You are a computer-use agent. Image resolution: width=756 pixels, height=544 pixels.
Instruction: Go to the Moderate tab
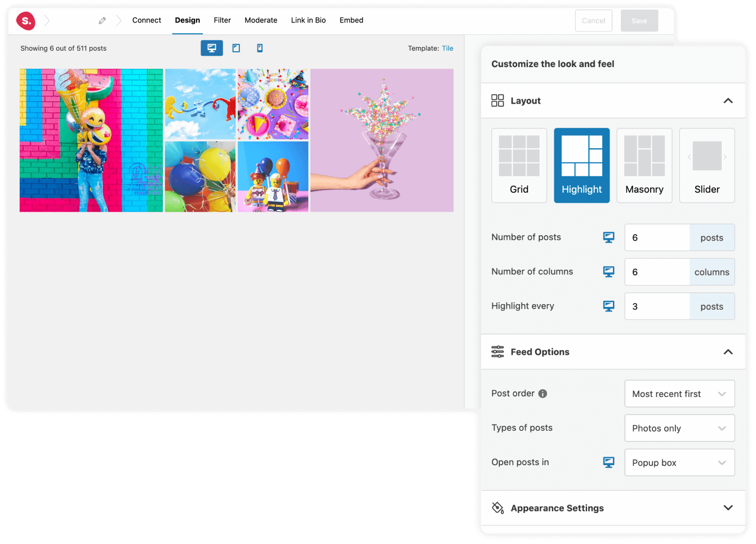click(x=261, y=20)
